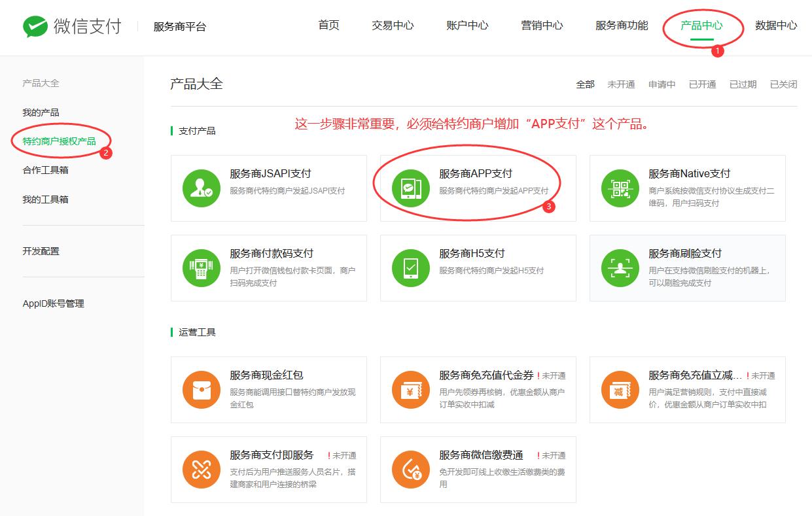Open 合作工具箱 sidebar item
Screen dimensions: 812x516
click(x=45, y=170)
